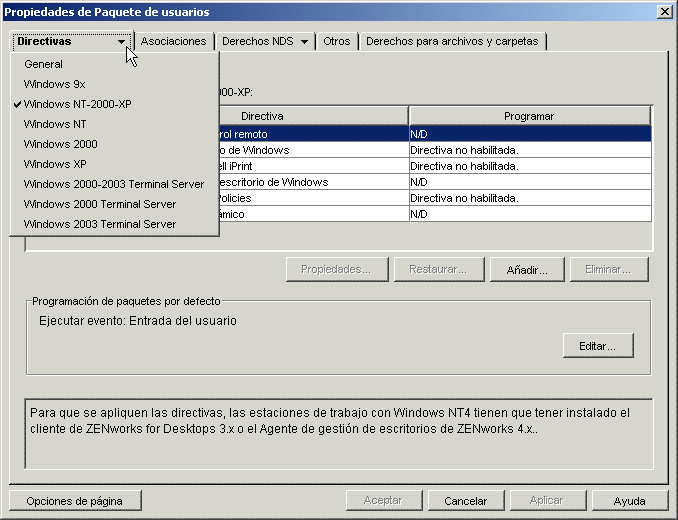The width and height of the screenshot is (678, 520).
Task: Pick Windows NT from the platform list
Action: [x=115, y=124]
